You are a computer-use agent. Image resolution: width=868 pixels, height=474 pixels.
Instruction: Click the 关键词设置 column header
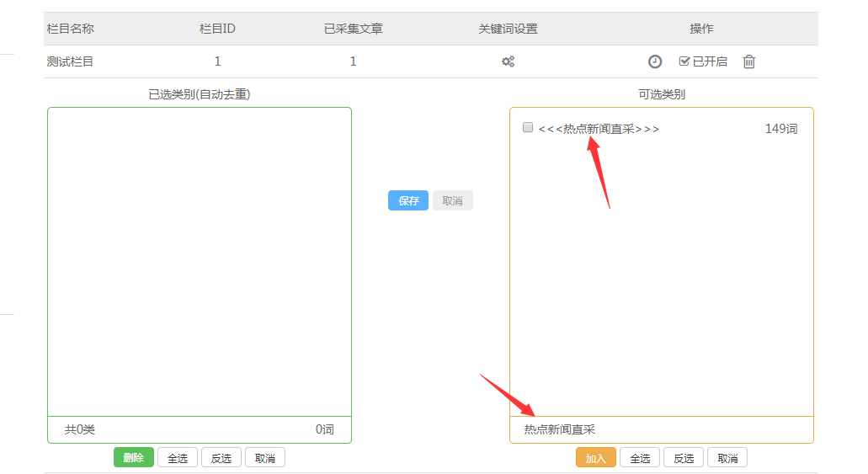coord(508,29)
